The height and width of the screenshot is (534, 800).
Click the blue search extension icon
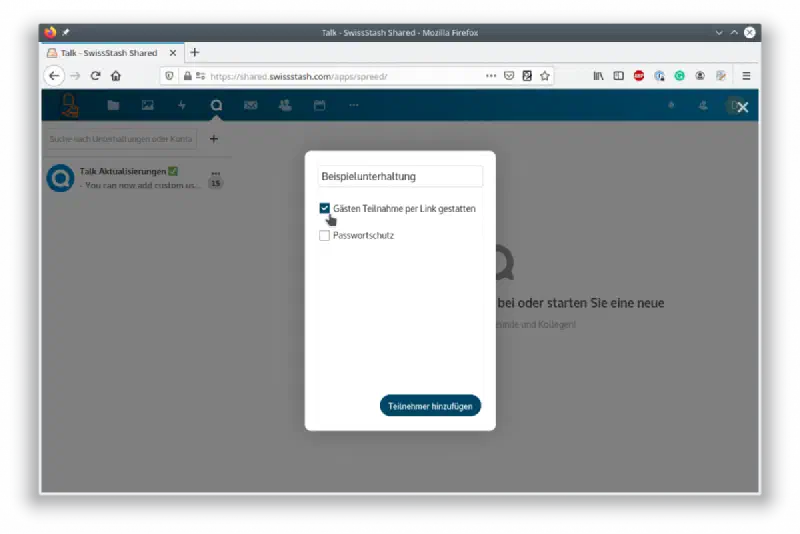(659, 76)
